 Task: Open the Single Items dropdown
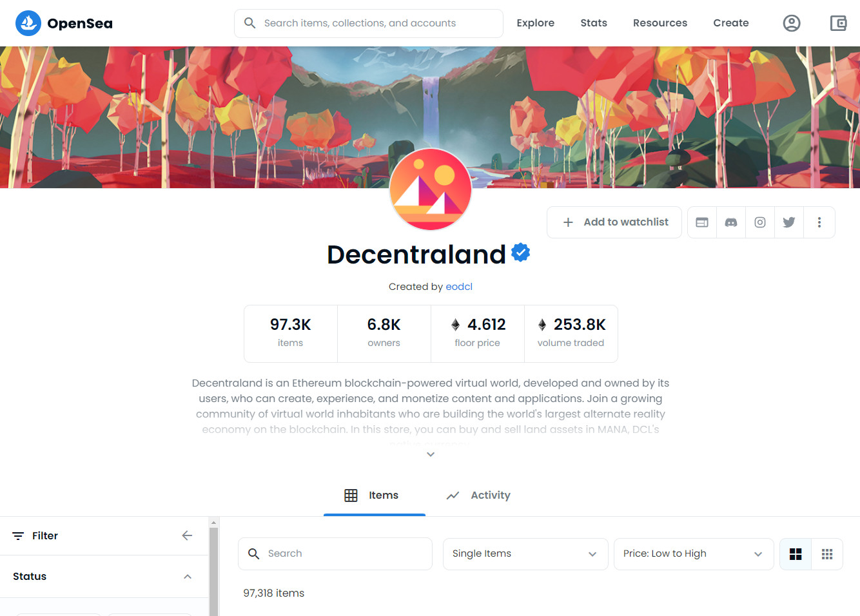(525, 554)
